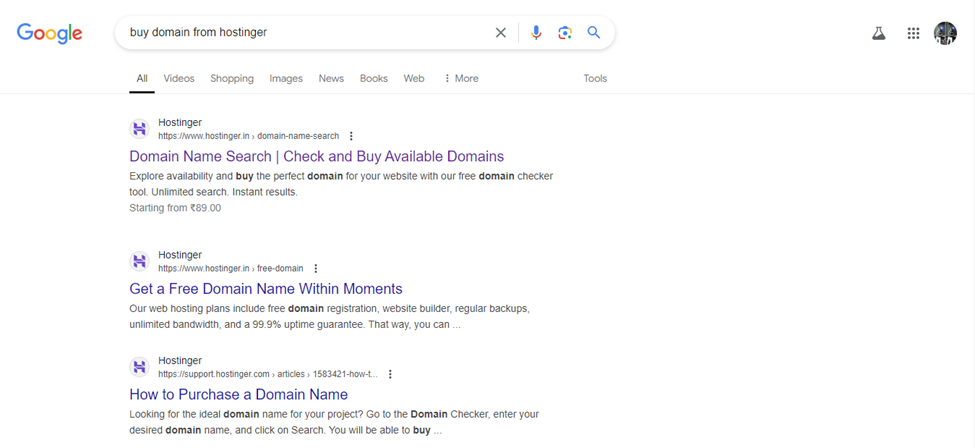Switch to the Books tab
This screenshot has height=448, width=975.
pyautogui.click(x=374, y=78)
